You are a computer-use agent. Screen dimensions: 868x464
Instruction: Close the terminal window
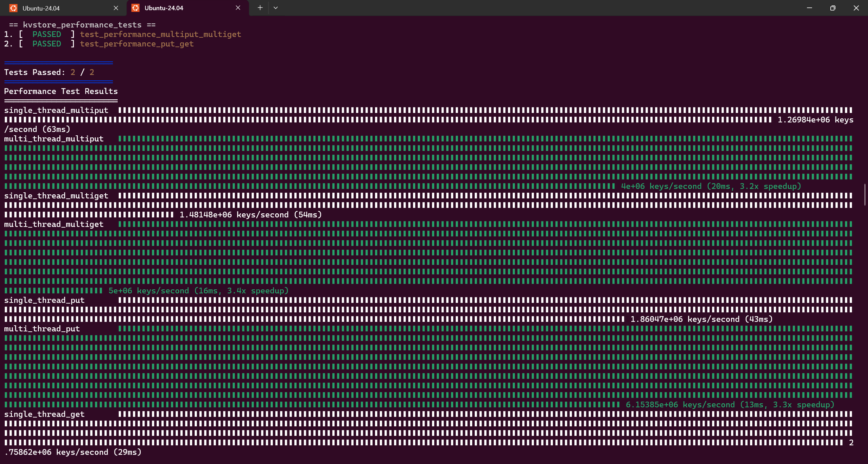click(856, 8)
